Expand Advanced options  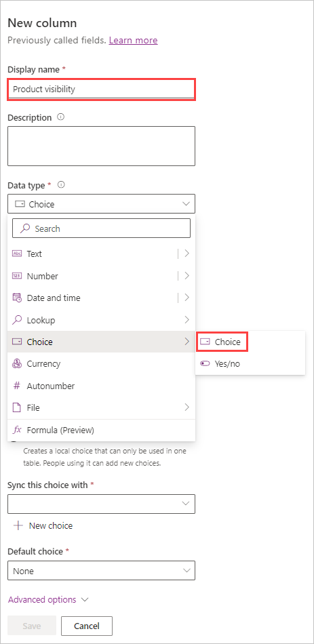(x=49, y=600)
